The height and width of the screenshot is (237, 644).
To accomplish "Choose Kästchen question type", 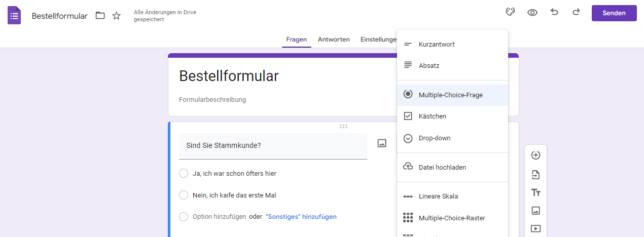I will (x=433, y=116).
